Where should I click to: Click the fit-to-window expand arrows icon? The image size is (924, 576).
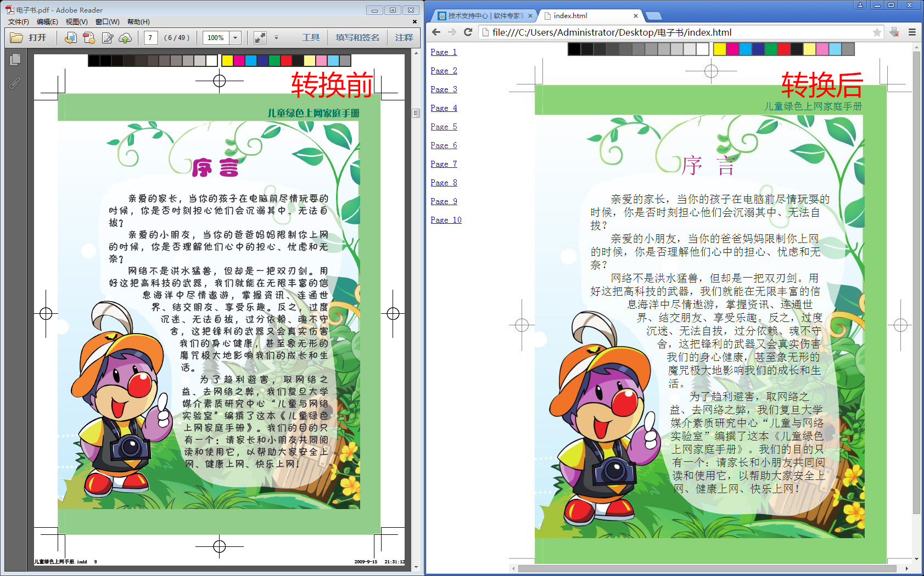coord(260,37)
